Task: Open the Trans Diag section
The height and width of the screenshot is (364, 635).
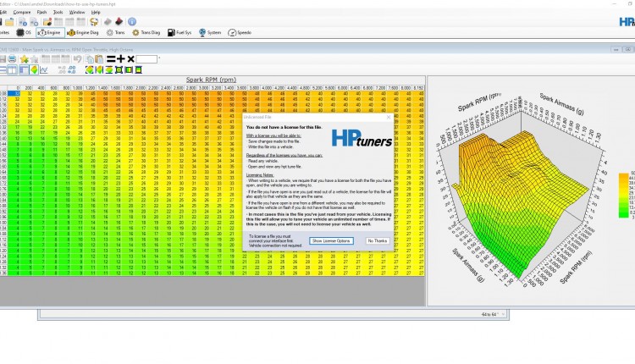Action: click(146, 33)
